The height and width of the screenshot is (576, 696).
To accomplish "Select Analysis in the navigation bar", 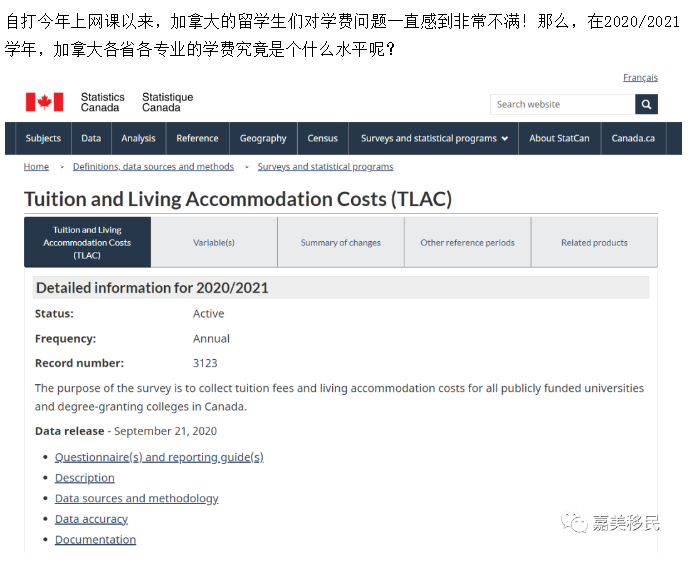I will pos(138,139).
